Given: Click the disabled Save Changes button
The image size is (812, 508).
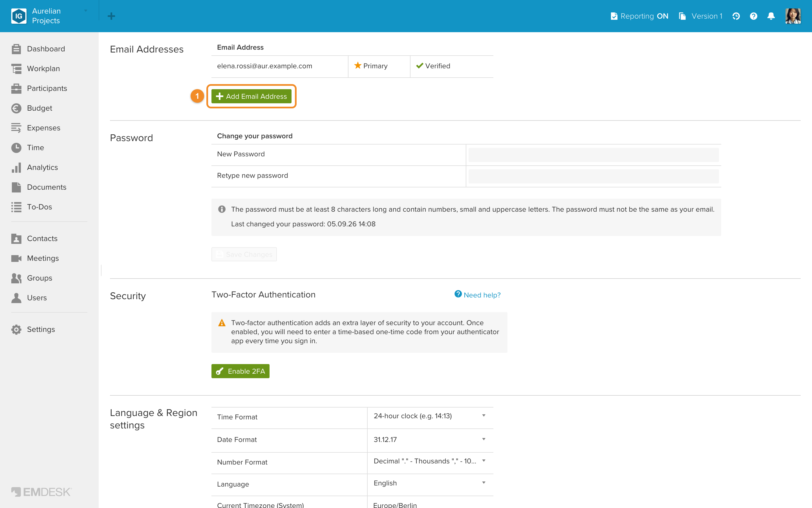Looking at the screenshot, I should [x=244, y=254].
